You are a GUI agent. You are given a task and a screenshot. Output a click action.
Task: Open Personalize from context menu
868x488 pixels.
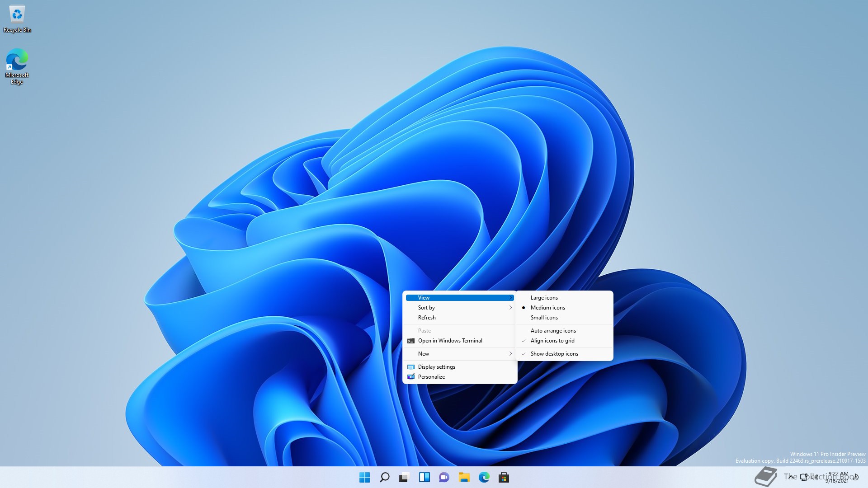460,377
